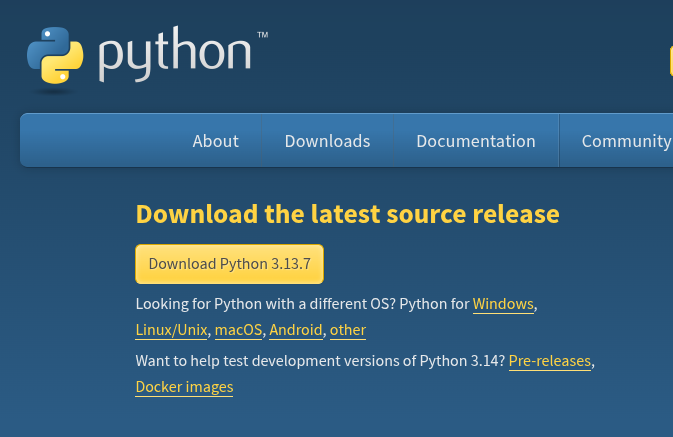
Task: Go to the Documentation menu item
Action: click(475, 141)
